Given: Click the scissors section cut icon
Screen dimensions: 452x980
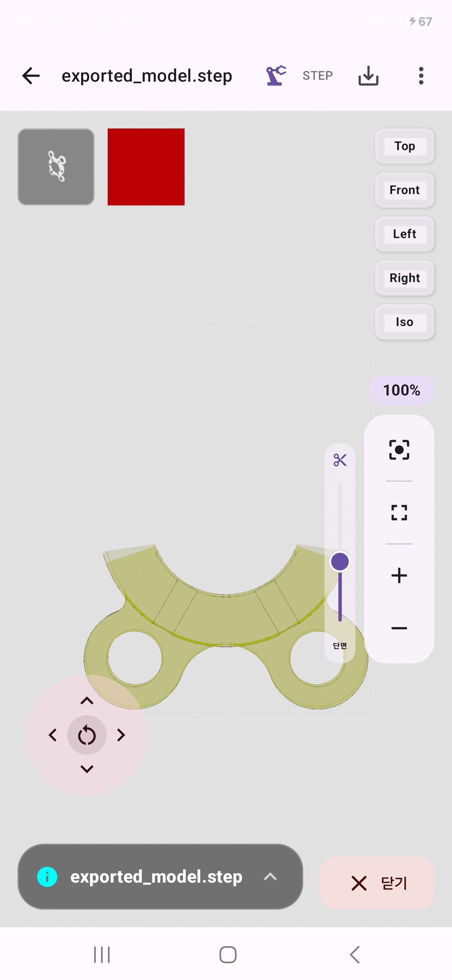Looking at the screenshot, I should coord(340,460).
